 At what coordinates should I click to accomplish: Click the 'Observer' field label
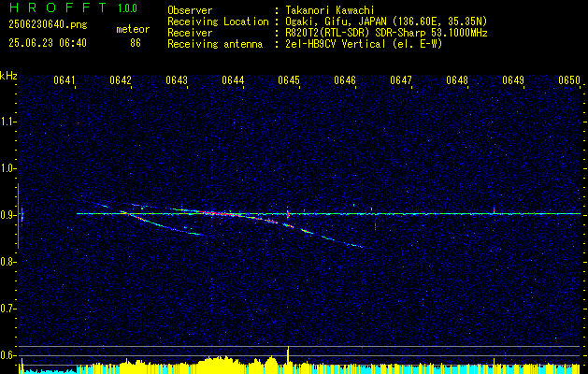click(x=190, y=10)
